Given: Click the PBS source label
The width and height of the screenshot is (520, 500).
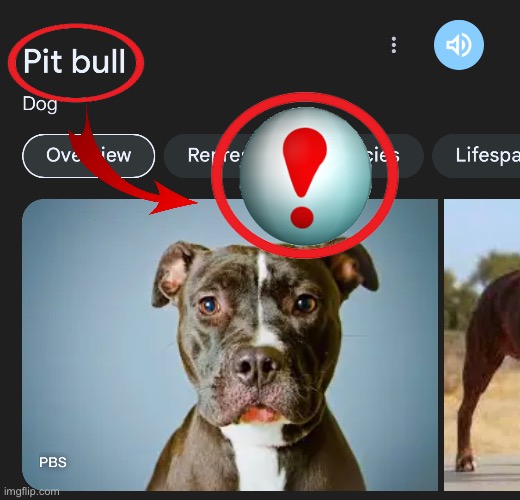Looking at the screenshot, I should (53, 462).
